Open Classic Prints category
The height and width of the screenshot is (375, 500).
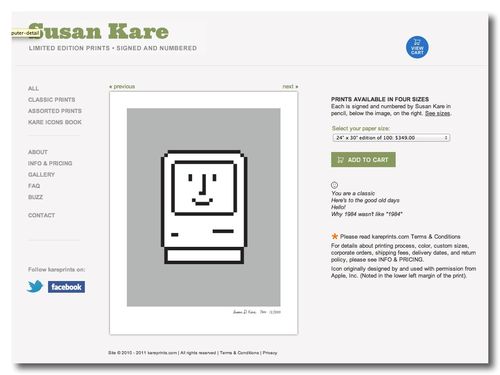click(x=52, y=100)
